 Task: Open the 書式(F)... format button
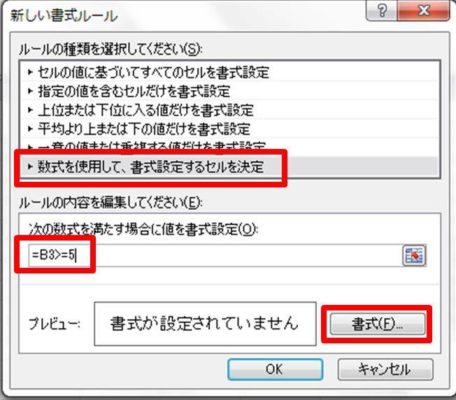tap(377, 324)
